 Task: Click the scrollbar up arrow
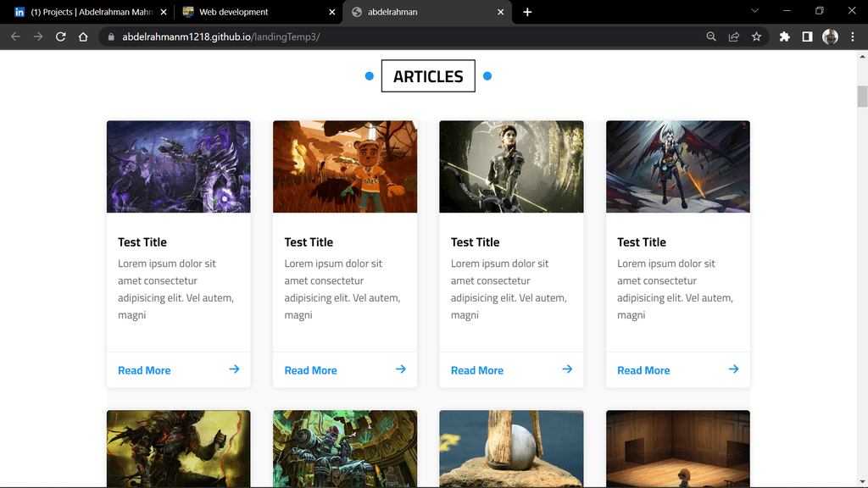point(862,56)
